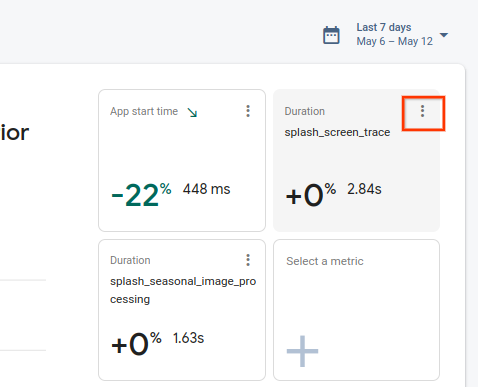Open splash_screen_trace card three-dot menu
Viewport: 478px width, 387px height.
pyautogui.click(x=422, y=111)
